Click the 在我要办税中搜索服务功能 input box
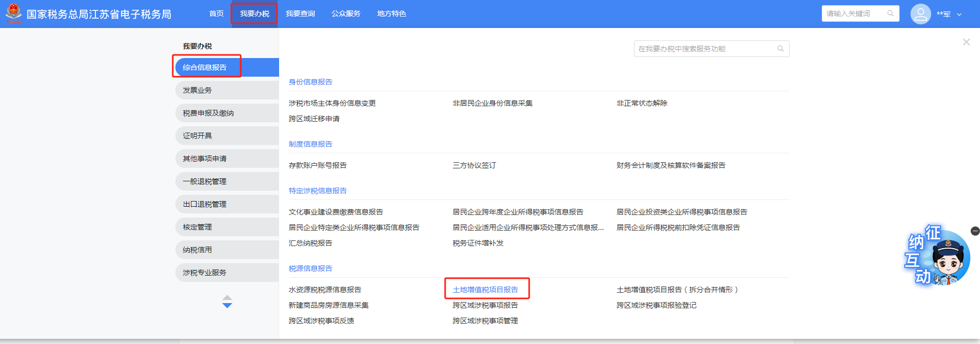The width and height of the screenshot is (980, 344). 706,49
